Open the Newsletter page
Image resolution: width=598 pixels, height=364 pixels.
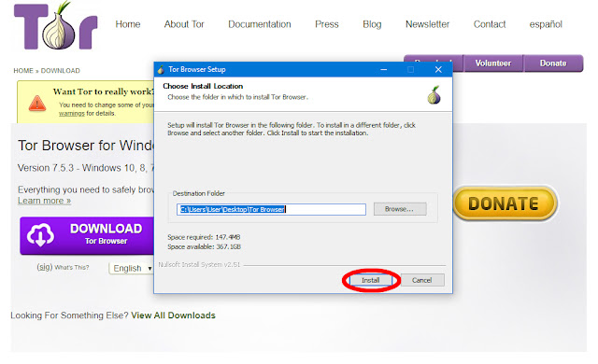pos(427,24)
